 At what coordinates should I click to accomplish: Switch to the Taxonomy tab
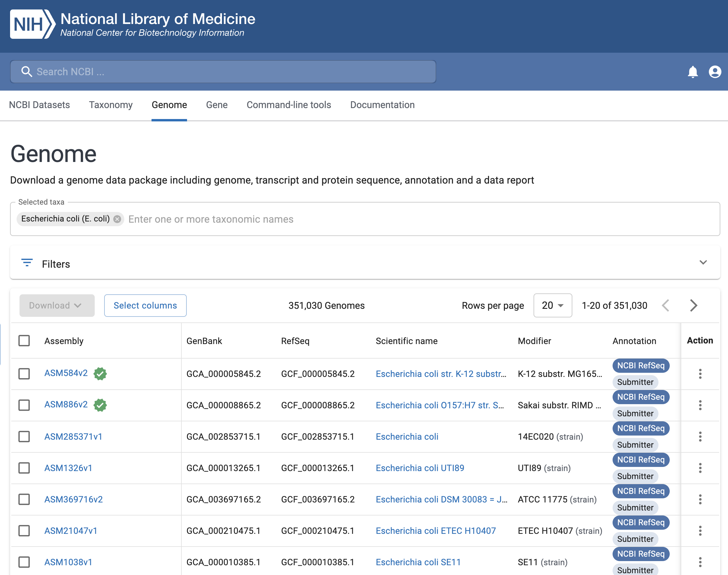111,105
